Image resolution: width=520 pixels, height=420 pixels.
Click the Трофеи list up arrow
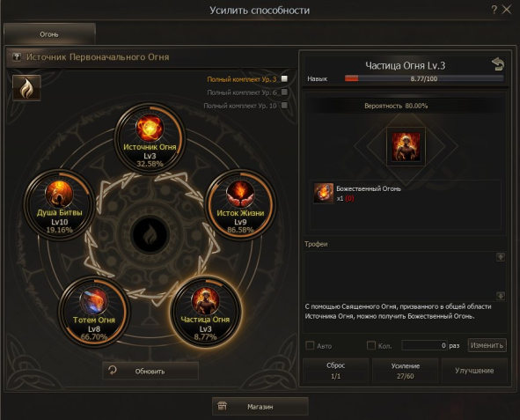coord(501,257)
